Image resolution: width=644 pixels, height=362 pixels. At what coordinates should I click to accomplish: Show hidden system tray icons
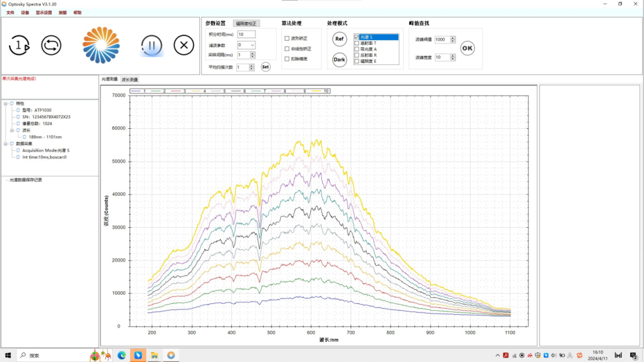[x=497, y=355]
